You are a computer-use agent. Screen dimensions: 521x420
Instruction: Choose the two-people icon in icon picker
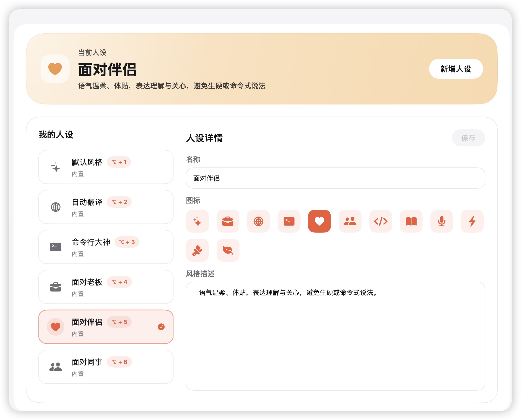point(350,221)
